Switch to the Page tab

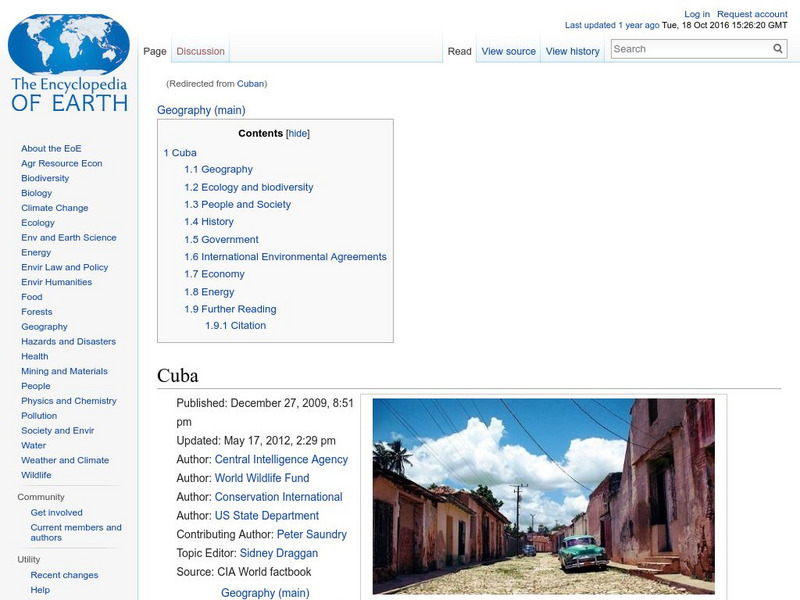(x=155, y=50)
